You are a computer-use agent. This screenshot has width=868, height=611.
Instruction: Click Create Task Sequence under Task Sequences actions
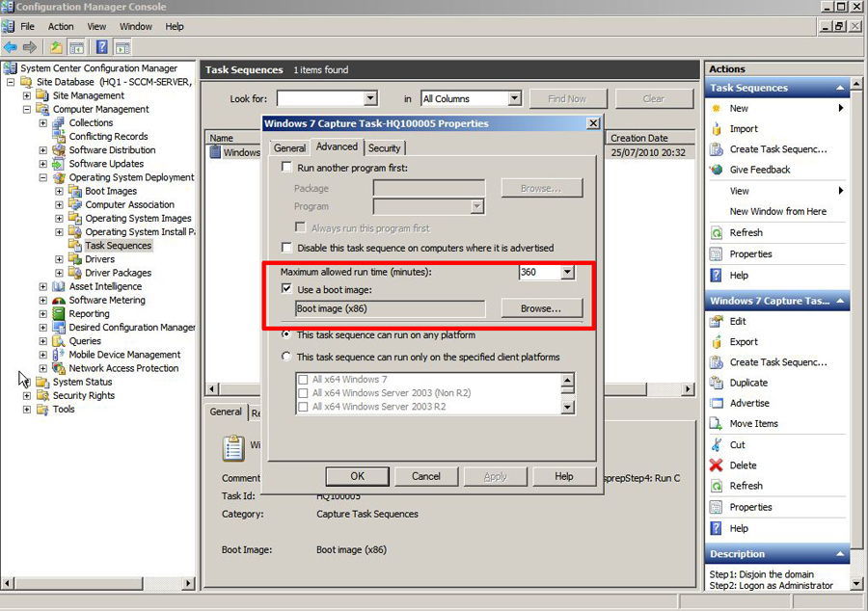(778, 149)
